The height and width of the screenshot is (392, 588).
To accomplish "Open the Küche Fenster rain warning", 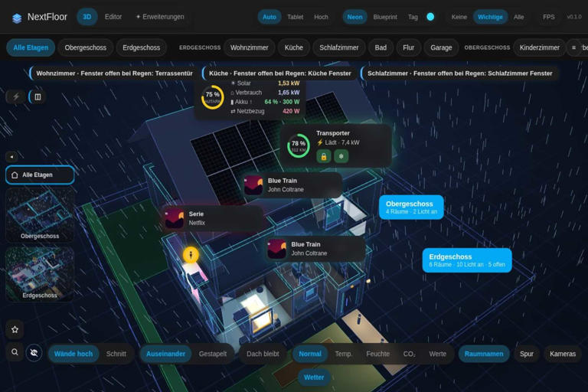I will tap(279, 73).
